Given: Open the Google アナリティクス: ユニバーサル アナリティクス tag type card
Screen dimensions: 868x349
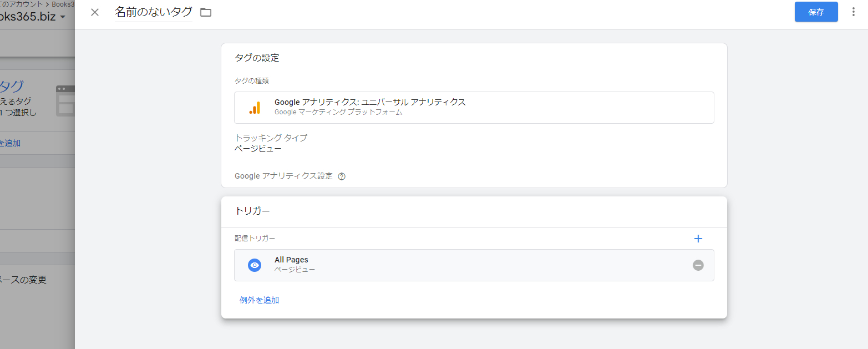Looking at the screenshot, I should click(474, 107).
